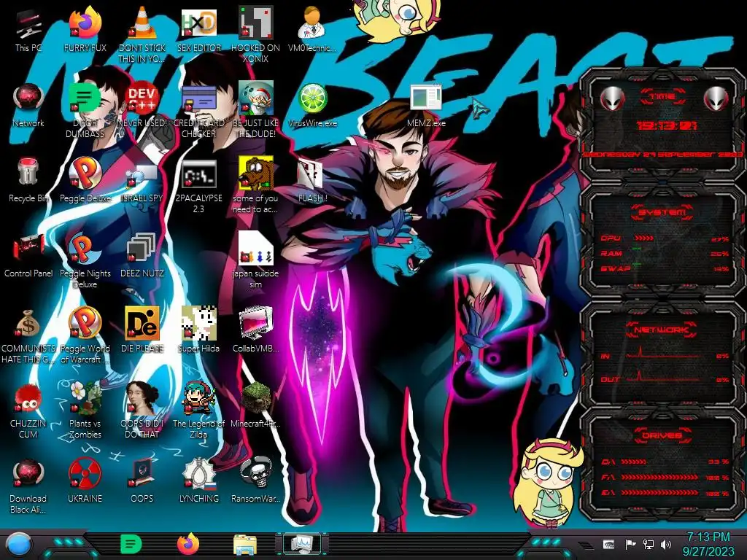Open the VM0Technic shortcut
This screenshot has width=747, height=560.
click(x=312, y=29)
